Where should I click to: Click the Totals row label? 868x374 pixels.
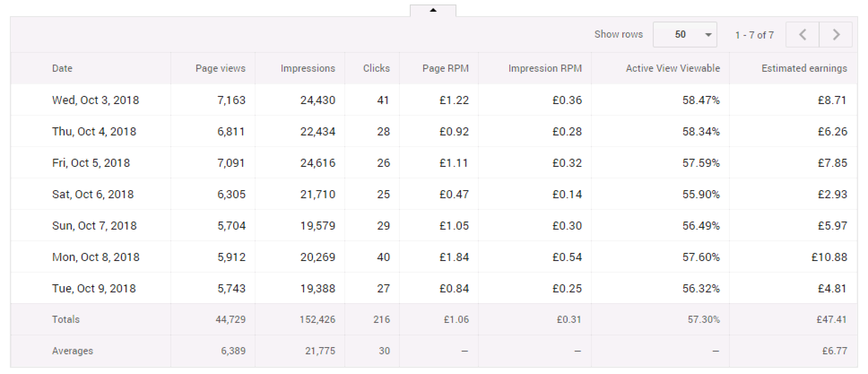coord(65,319)
